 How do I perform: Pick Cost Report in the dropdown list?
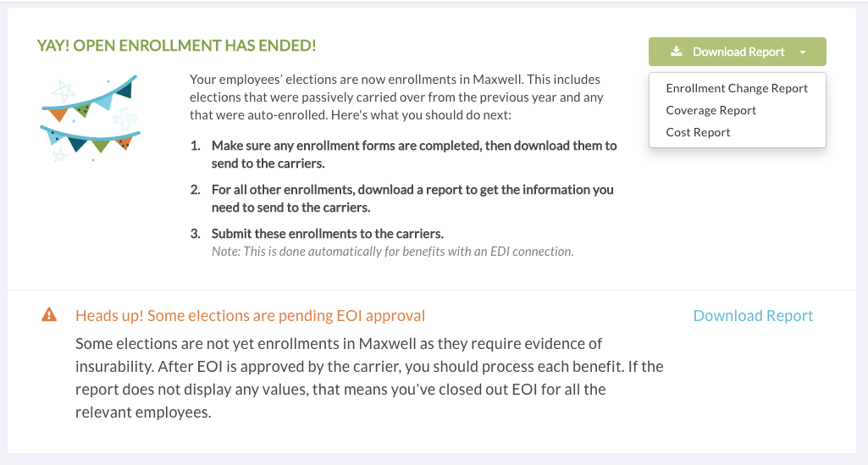698,132
